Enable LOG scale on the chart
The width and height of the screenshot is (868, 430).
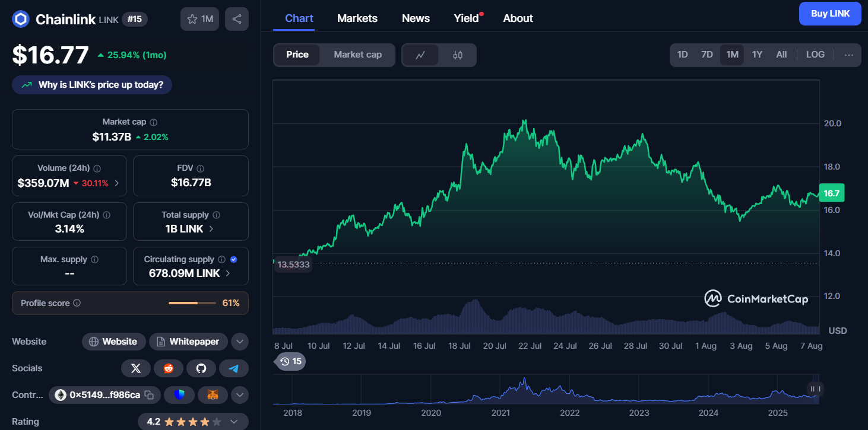pyautogui.click(x=815, y=55)
